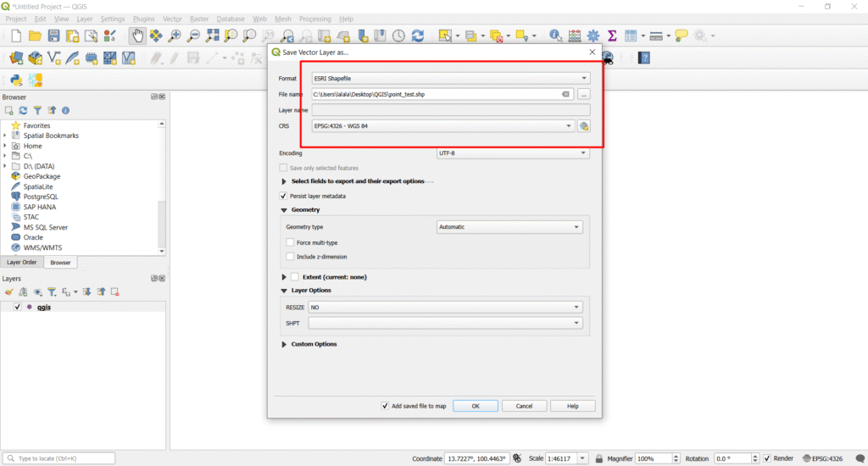The height and width of the screenshot is (466, 868).
Task: Open the Attribute Table icon
Action: 631,36
